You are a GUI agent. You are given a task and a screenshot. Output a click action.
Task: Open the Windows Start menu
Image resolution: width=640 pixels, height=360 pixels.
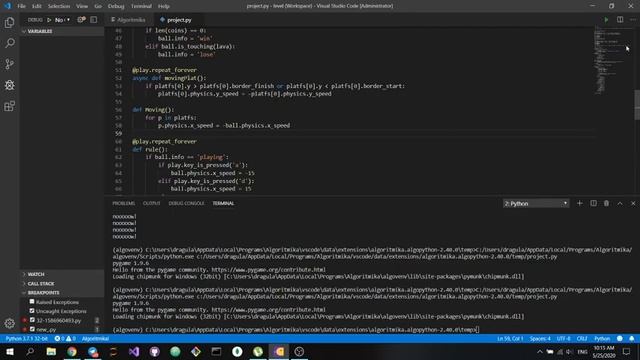(9, 351)
